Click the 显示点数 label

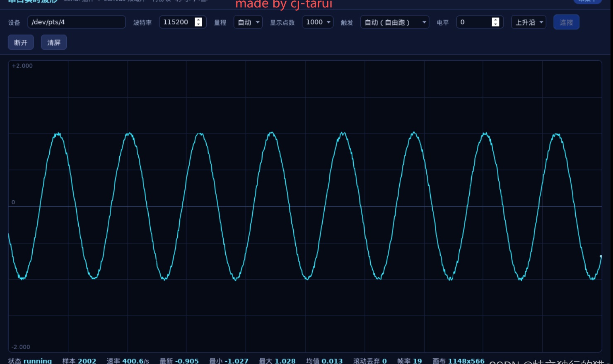click(282, 22)
